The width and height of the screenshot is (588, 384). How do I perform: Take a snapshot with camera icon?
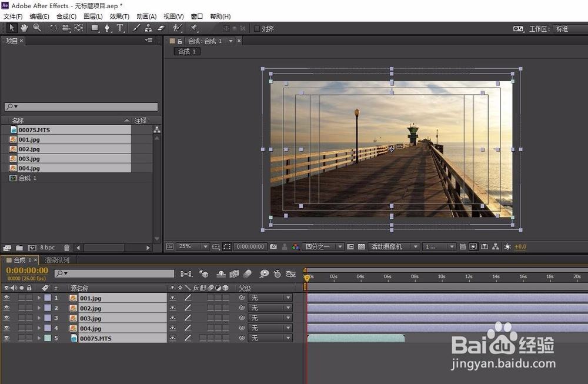pos(273,246)
